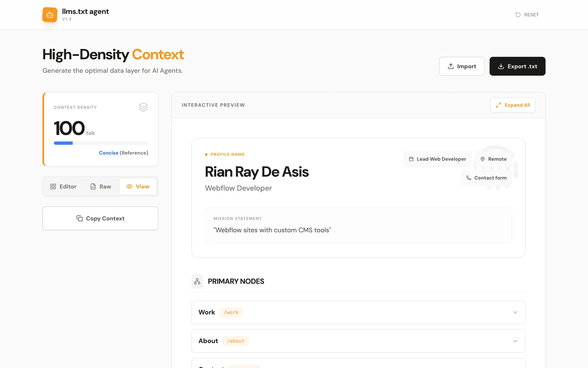Click the layers icon in Context Density card

(x=143, y=107)
